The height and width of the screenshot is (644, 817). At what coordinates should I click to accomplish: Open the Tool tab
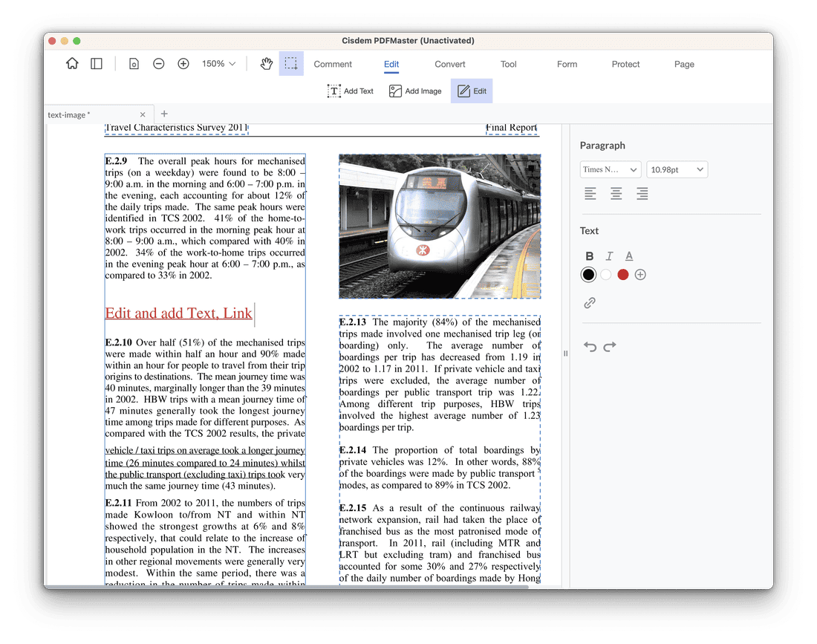tap(509, 64)
